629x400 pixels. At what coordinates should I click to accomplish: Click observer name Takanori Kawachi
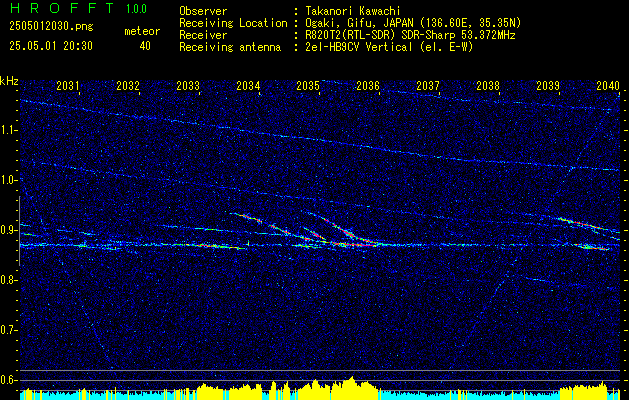353,11
